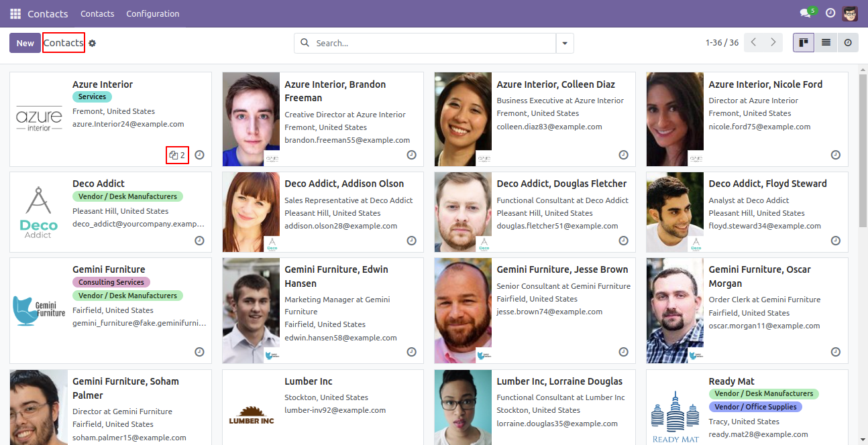Open activity clock on Gemini Furniture card
Viewport: 868px width, 445px height.
199,352
